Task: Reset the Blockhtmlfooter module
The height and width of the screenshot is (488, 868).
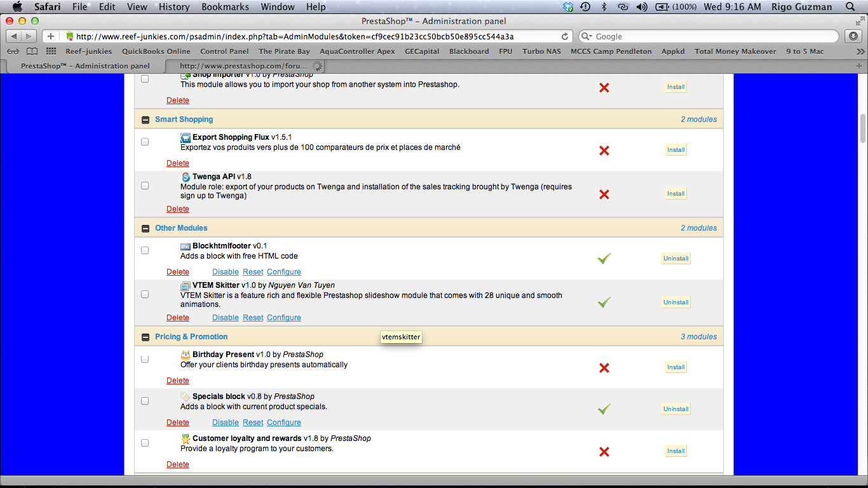Action: click(253, 272)
